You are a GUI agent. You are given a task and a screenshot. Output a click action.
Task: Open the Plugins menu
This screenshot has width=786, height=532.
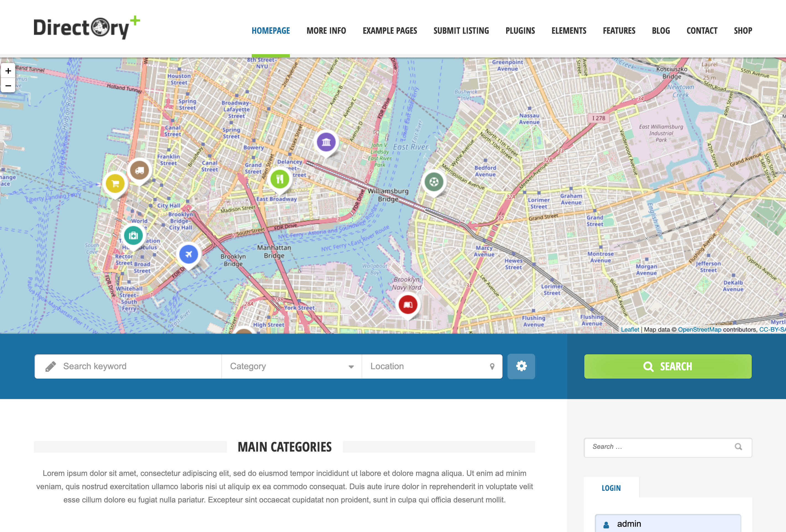520,31
